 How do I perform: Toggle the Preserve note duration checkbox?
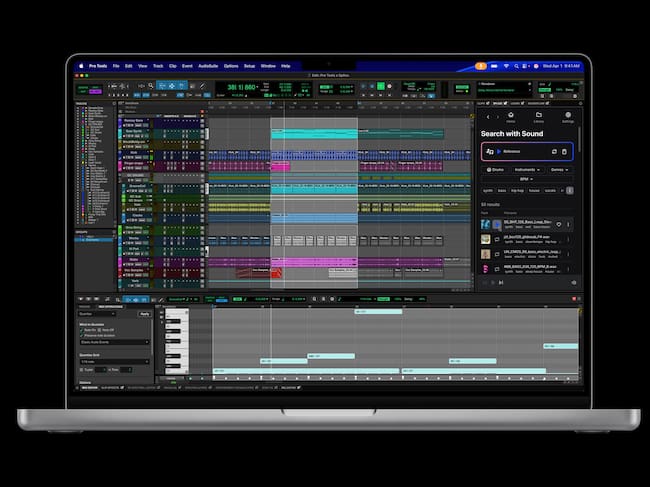tap(84, 336)
